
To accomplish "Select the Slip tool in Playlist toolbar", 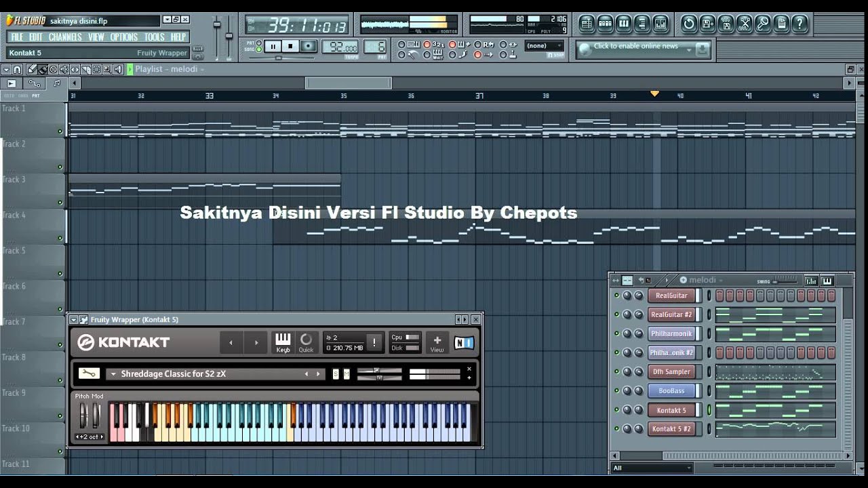I will coord(75,69).
